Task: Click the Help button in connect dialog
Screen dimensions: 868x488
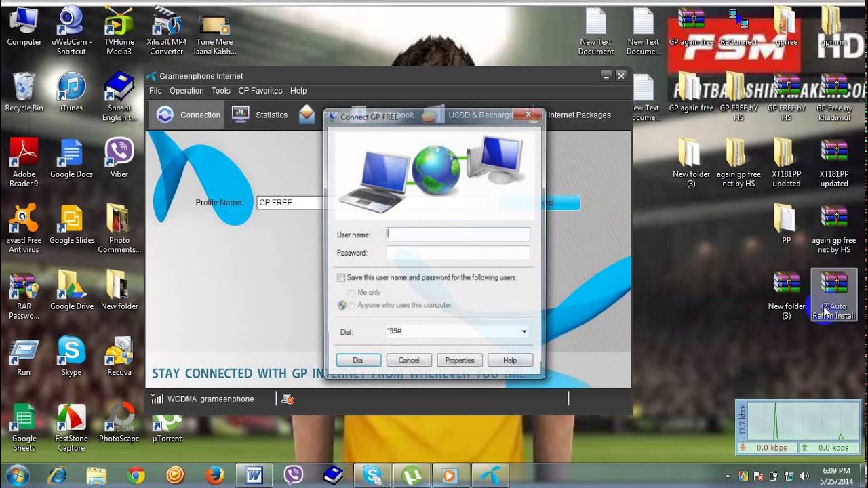Action: pos(510,360)
